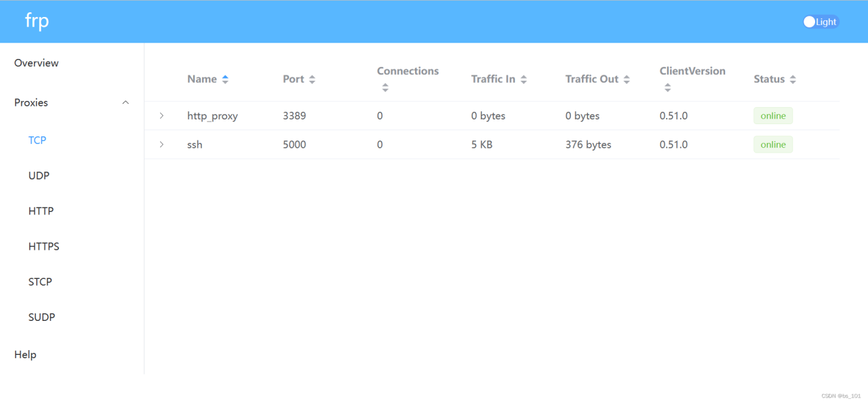
Task: Open the Help link in sidebar
Action: click(x=25, y=354)
